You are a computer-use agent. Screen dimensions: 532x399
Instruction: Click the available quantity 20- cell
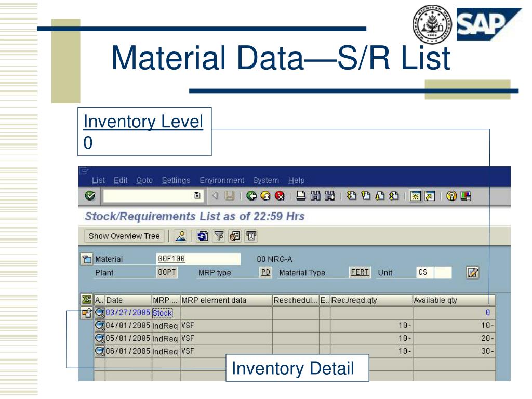[x=454, y=338]
